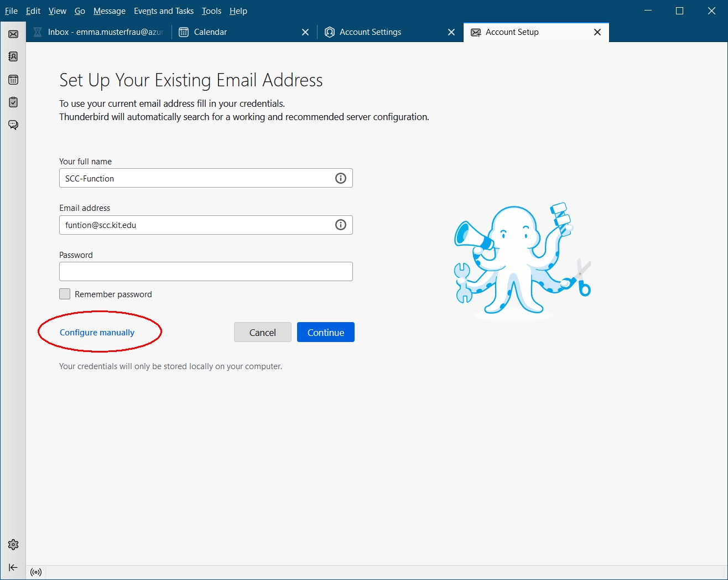This screenshot has height=580, width=728.
Task: Open the Mail space in sidebar
Action: [13, 34]
